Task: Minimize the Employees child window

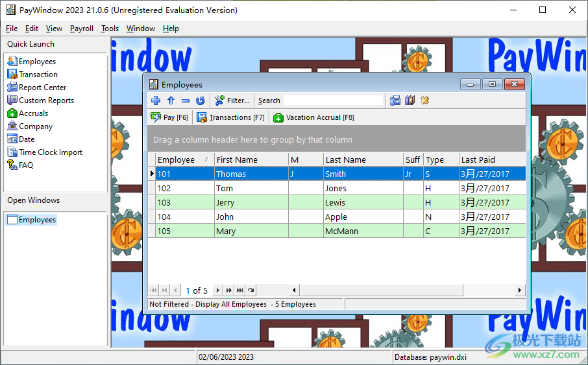Action: (x=471, y=84)
